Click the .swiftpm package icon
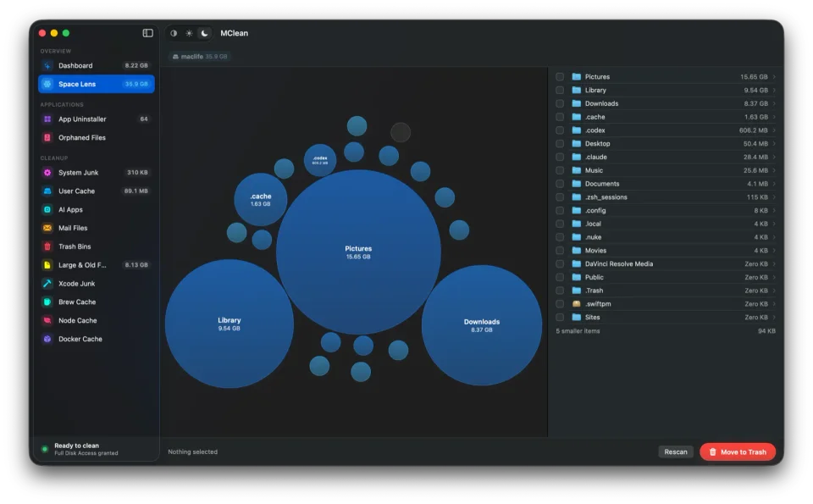 (x=576, y=304)
